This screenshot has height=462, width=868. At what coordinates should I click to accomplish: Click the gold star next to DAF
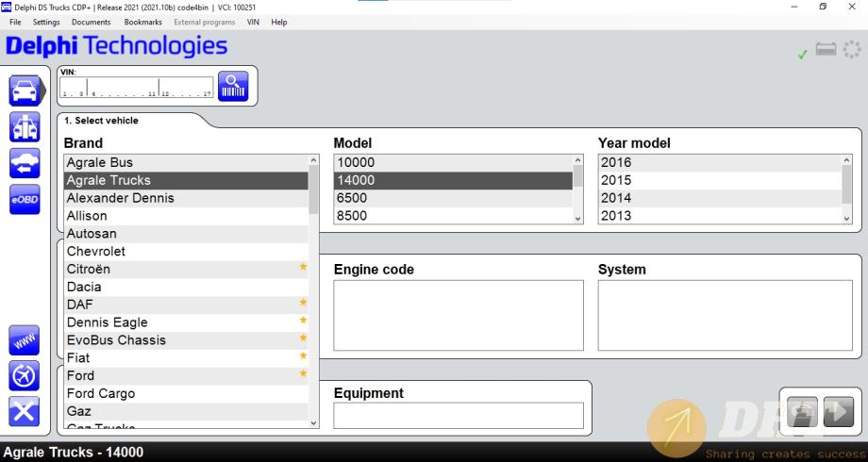[x=304, y=302]
